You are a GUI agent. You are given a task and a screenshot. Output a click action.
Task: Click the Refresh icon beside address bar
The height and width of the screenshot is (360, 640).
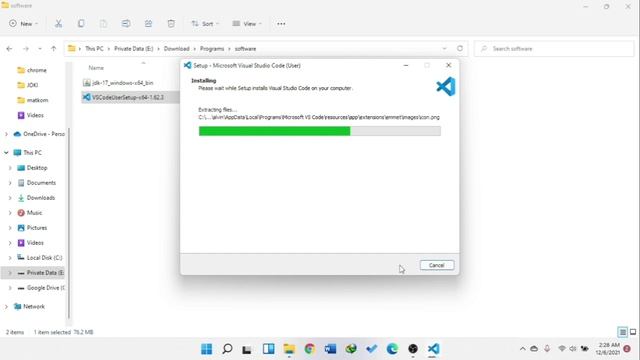point(460,48)
